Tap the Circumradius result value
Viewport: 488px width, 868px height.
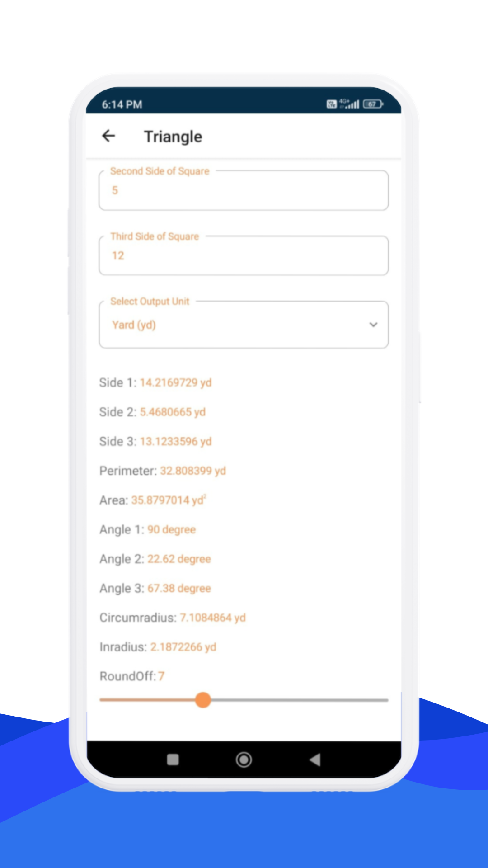click(x=212, y=618)
